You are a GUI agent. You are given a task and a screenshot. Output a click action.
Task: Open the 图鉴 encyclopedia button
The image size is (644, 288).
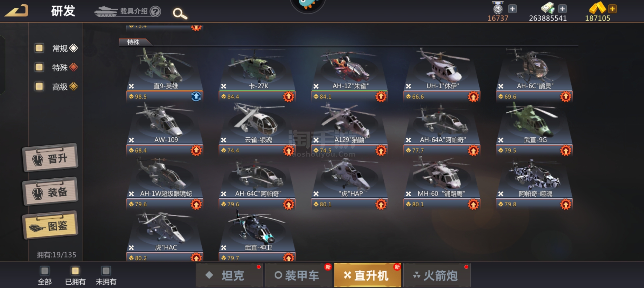pyautogui.click(x=50, y=225)
